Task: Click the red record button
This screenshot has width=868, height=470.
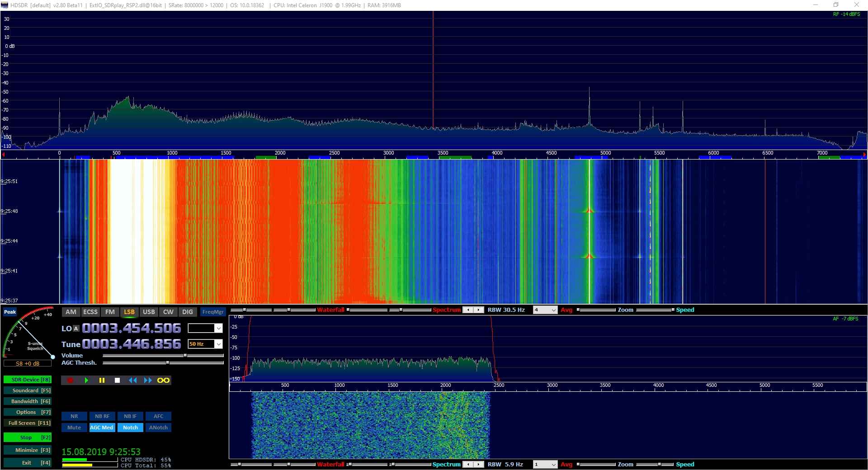Action: pos(70,381)
